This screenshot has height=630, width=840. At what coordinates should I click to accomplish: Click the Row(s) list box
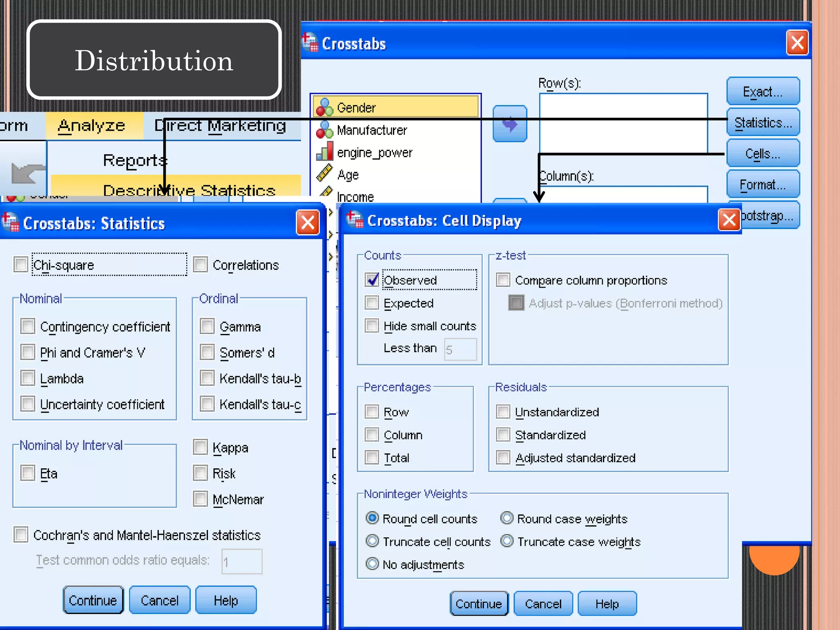point(623,123)
